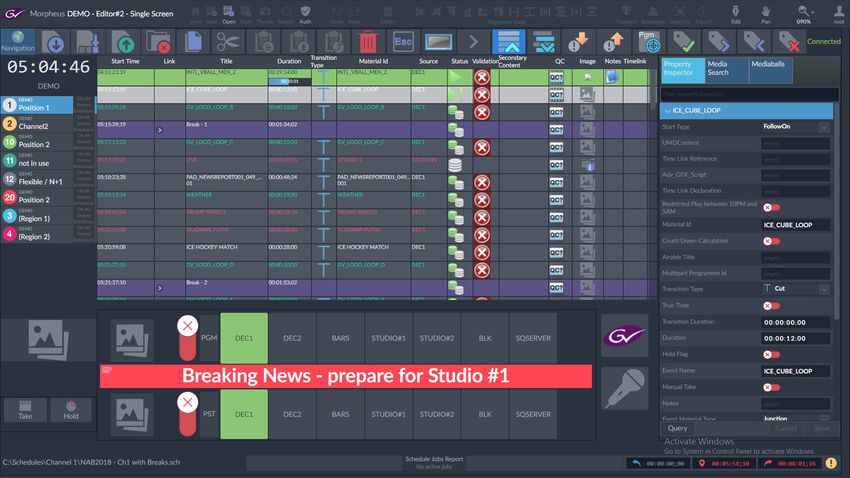Select the ICE HOCKEY MATCH title cell

pos(226,253)
